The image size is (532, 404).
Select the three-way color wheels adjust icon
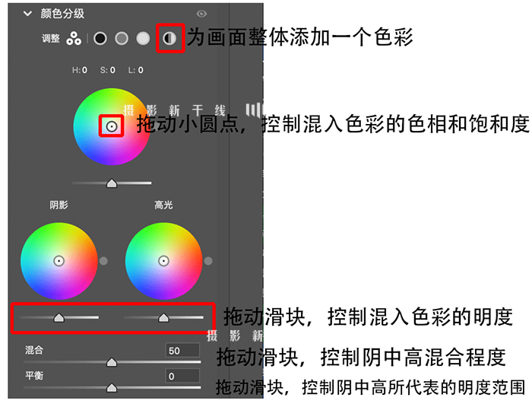point(74,38)
